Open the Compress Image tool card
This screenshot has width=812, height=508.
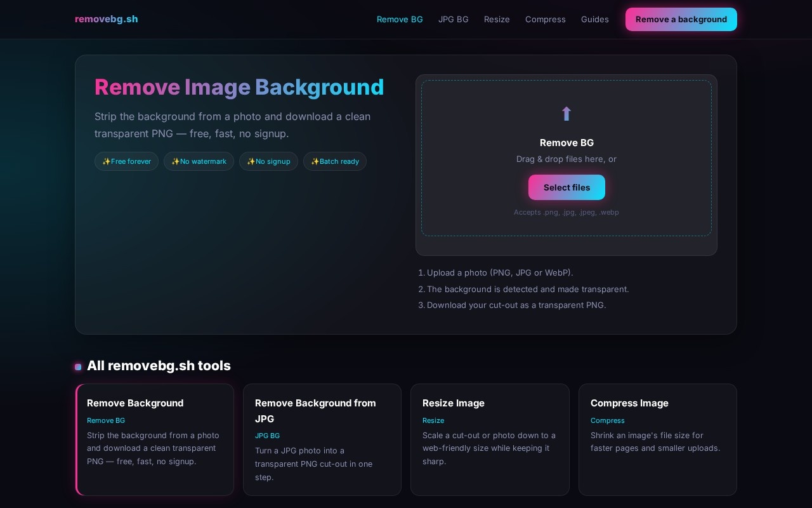[x=658, y=439]
